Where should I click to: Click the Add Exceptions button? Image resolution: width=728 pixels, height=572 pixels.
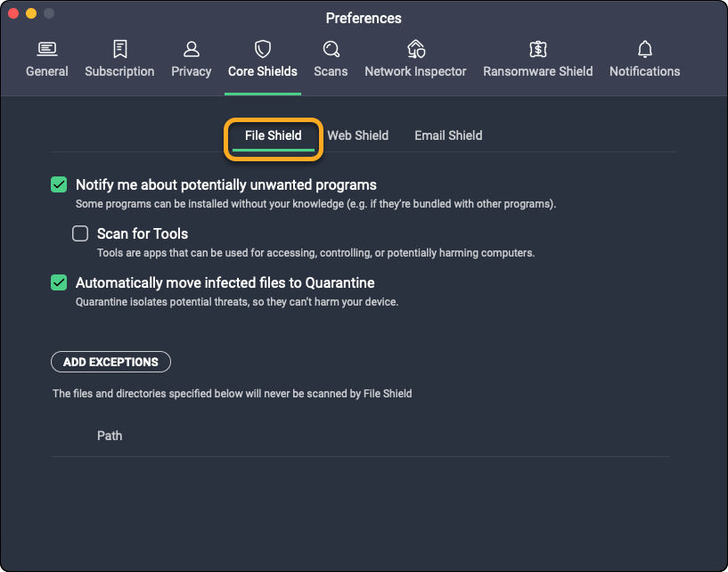tap(110, 362)
